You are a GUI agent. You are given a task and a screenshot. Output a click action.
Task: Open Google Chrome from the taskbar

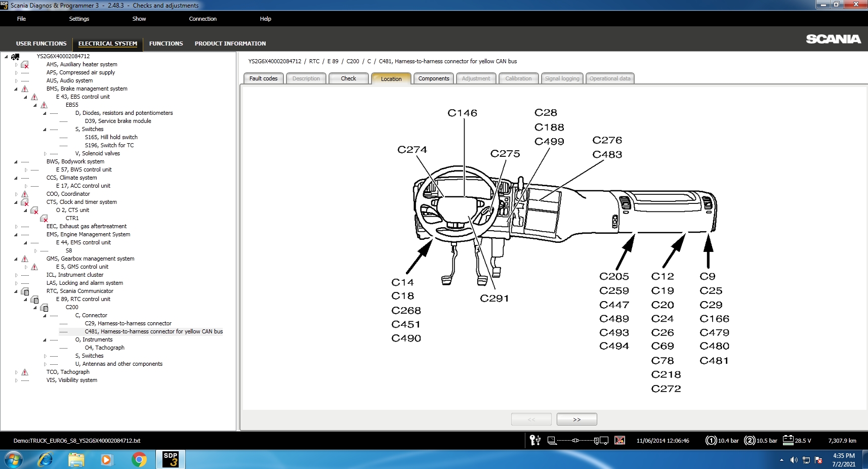139,459
